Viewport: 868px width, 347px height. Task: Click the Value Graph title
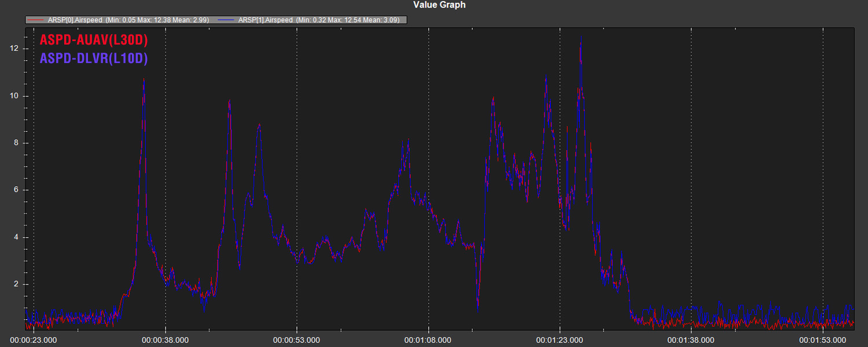point(439,5)
